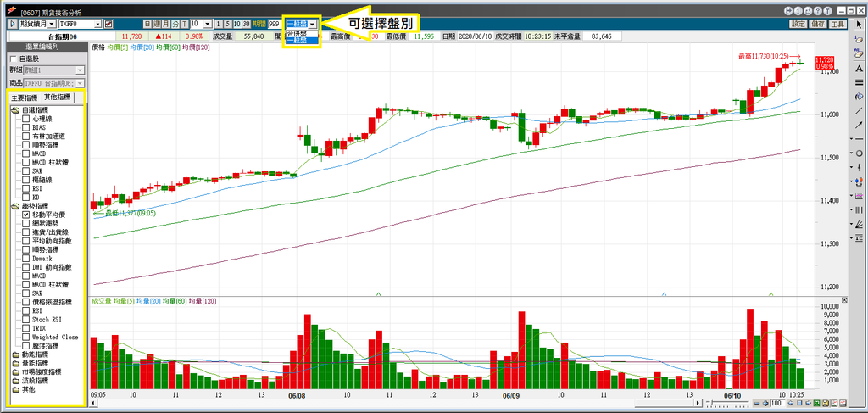Check the 網狀趨勢 indicator
Screen dimensions: 868x413
coord(26,224)
